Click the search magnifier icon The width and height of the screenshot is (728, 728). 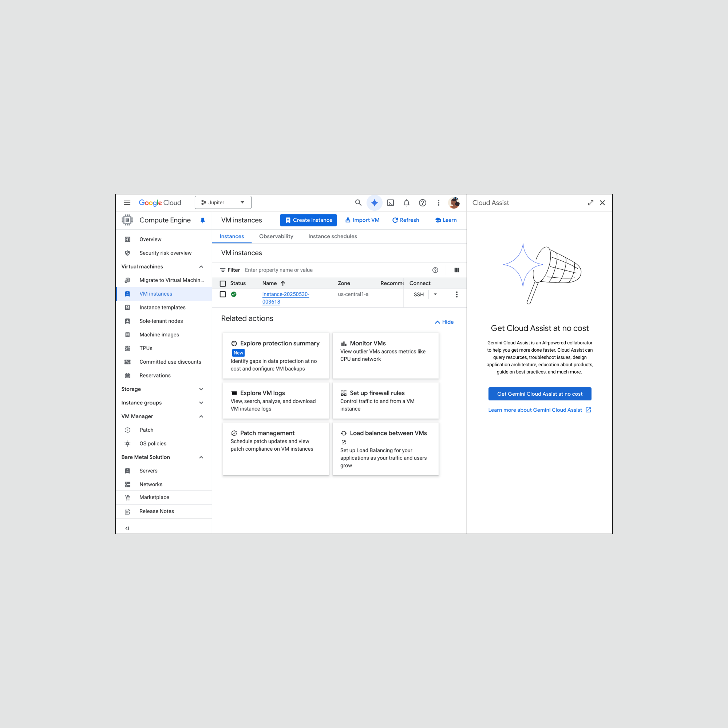(x=358, y=203)
